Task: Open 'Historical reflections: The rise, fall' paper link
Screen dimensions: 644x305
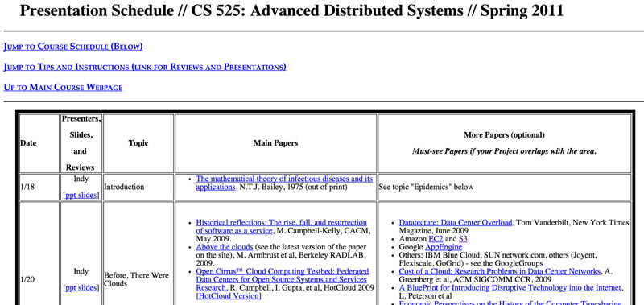Action: point(281,227)
